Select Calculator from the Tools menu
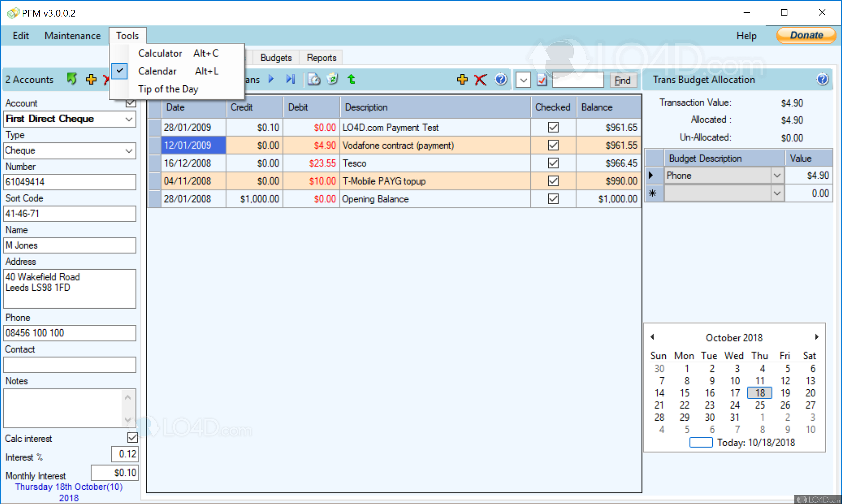842x504 pixels. (160, 53)
